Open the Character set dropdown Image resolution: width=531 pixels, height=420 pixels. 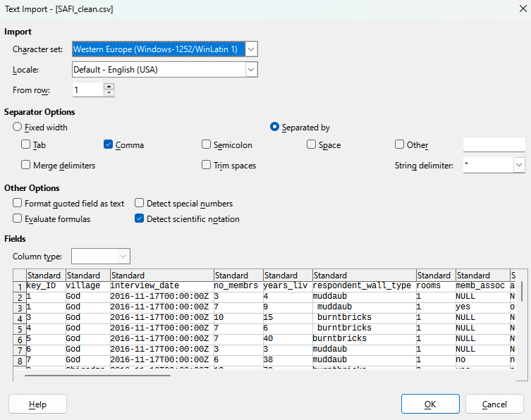point(251,49)
